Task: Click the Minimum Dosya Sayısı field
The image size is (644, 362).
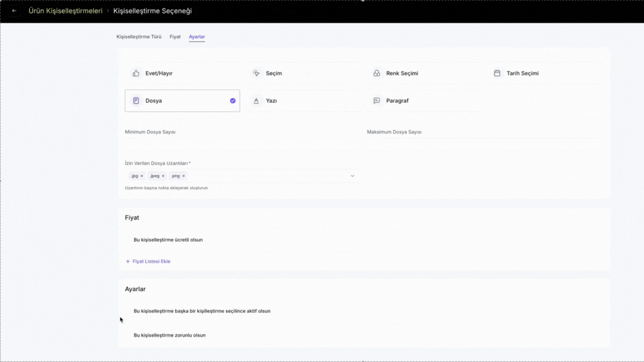Action: tap(242, 145)
